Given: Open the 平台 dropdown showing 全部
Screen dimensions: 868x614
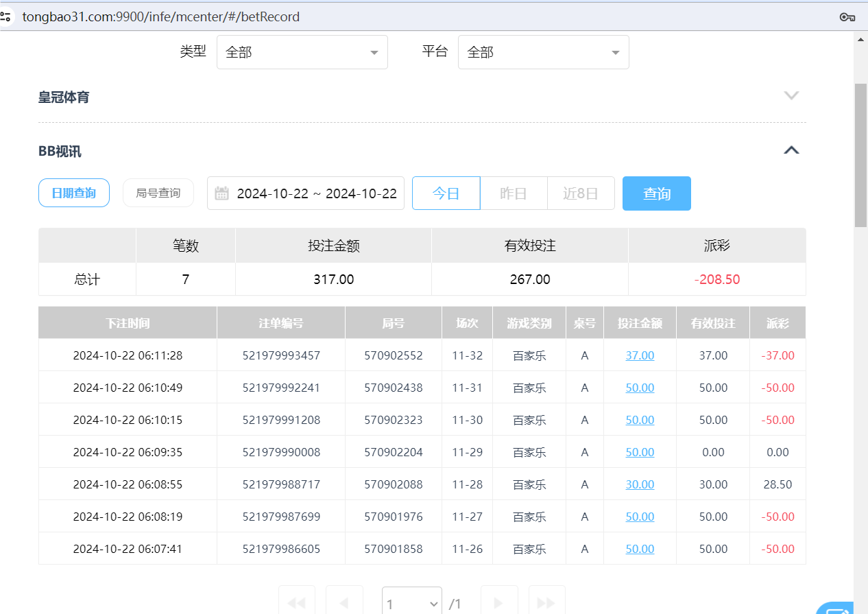Looking at the screenshot, I should coord(543,51).
